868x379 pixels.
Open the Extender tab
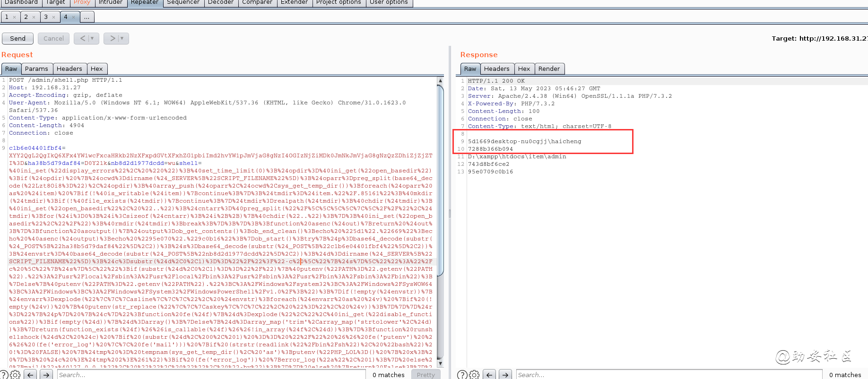(x=294, y=2)
